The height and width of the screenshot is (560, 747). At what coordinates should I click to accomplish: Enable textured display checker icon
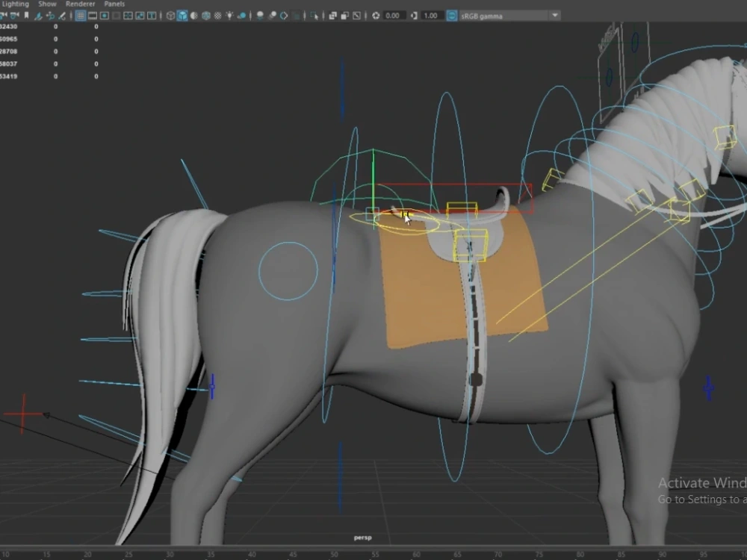pyautogui.click(x=217, y=16)
